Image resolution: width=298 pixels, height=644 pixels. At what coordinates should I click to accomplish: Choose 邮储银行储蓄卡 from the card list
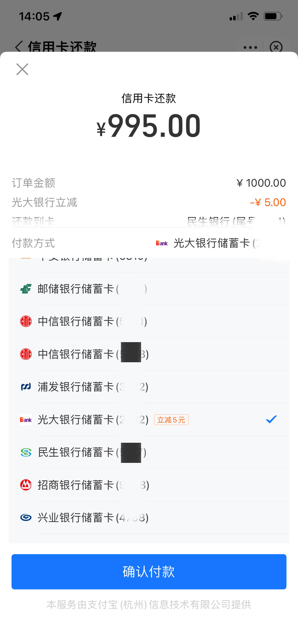pyautogui.click(x=149, y=289)
